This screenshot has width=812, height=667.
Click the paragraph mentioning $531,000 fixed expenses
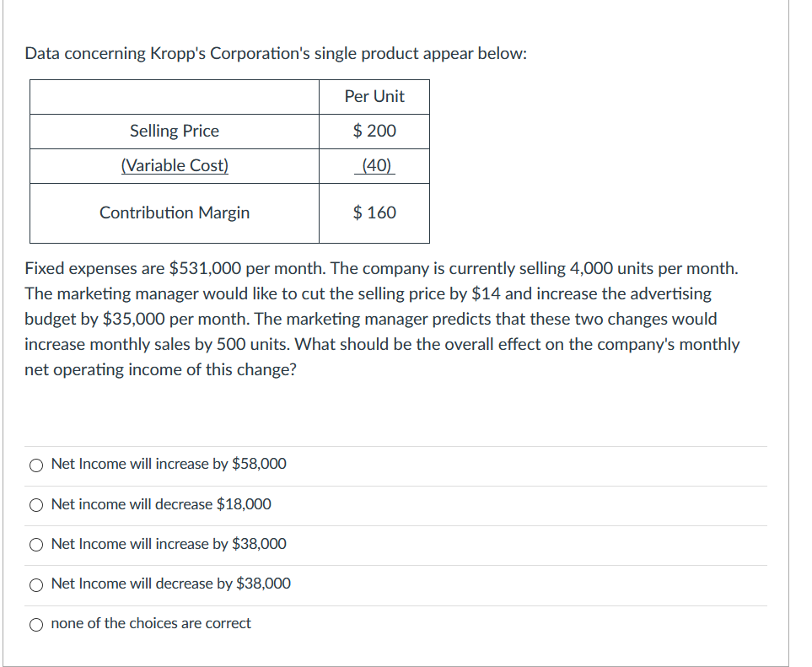(382, 318)
